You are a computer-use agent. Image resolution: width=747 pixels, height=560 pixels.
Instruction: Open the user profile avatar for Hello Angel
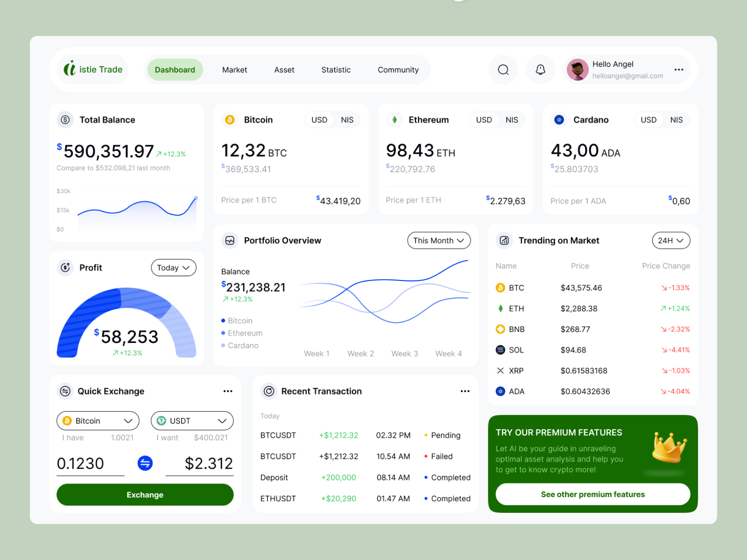pos(577,70)
